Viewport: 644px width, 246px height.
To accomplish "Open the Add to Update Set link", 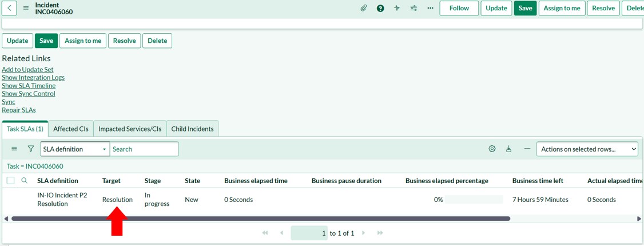I will pyautogui.click(x=27, y=69).
